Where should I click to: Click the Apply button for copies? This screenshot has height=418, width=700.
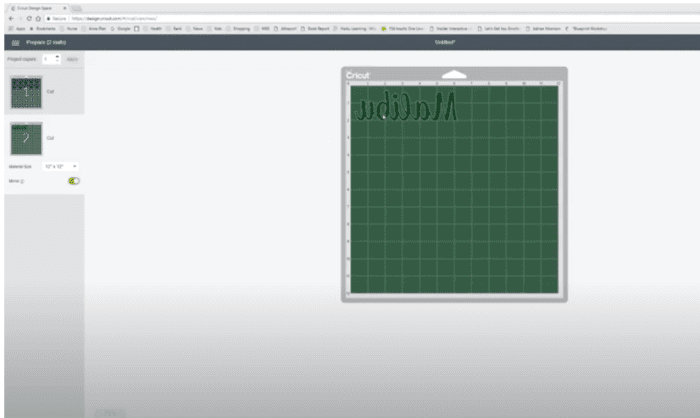pos(72,59)
